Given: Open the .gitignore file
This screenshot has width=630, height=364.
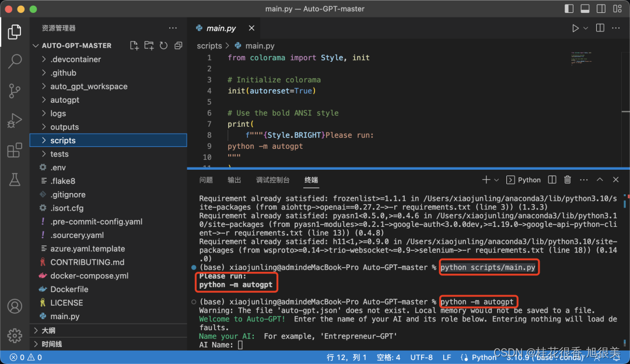Looking at the screenshot, I should 108,194.
